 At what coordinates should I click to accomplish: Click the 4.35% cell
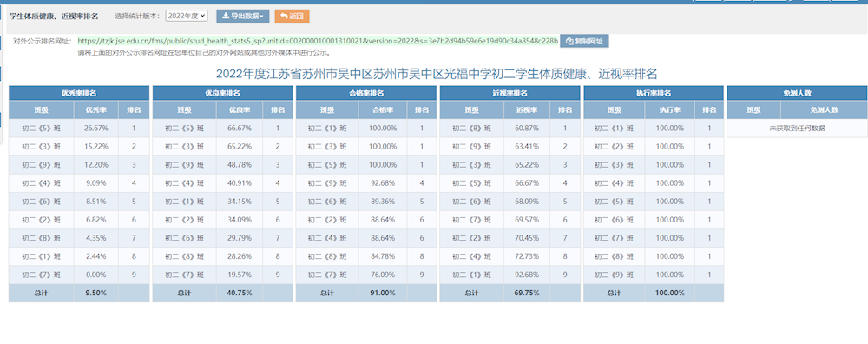tap(95, 238)
